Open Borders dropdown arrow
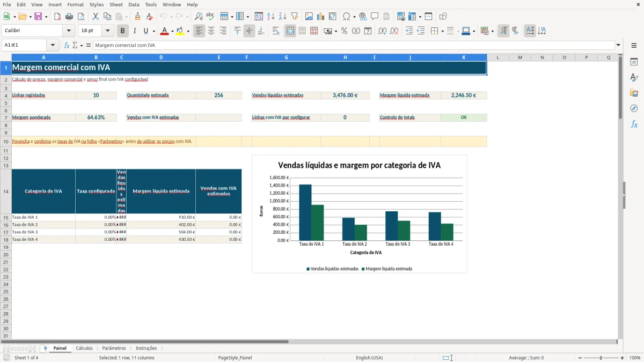This screenshot has width=644, height=362. coord(442,31)
